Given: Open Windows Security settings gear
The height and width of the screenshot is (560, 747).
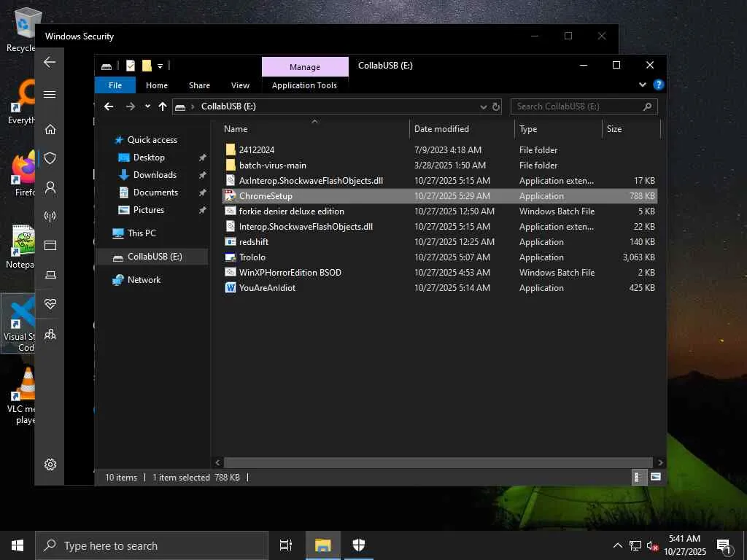Looking at the screenshot, I should 50,464.
